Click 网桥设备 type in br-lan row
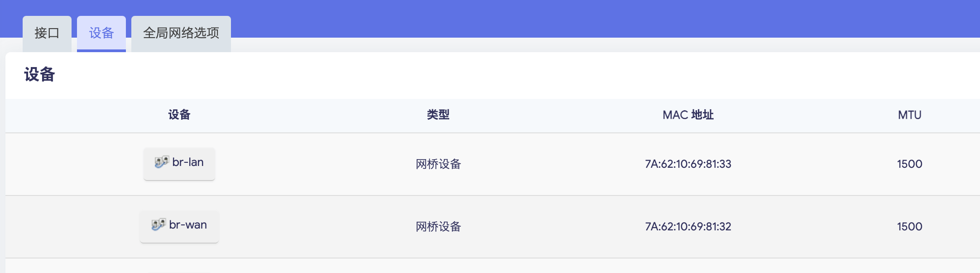 click(x=438, y=164)
